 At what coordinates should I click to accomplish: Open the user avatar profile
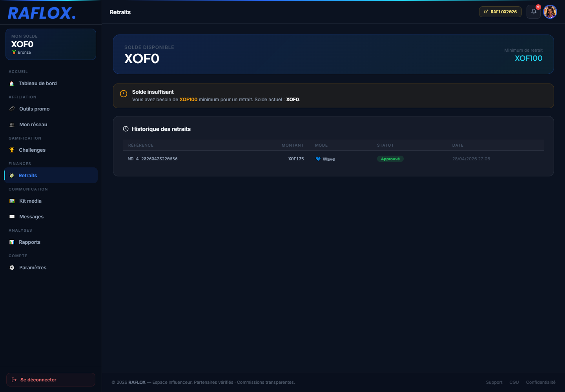[x=550, y=12]
